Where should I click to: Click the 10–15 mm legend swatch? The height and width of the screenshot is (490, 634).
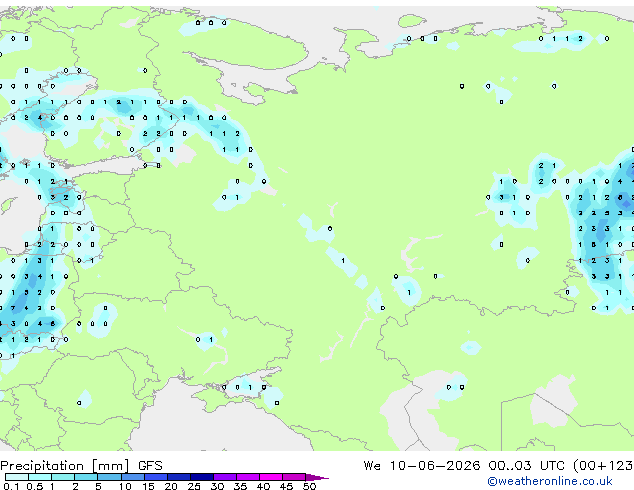pos(133,477)
